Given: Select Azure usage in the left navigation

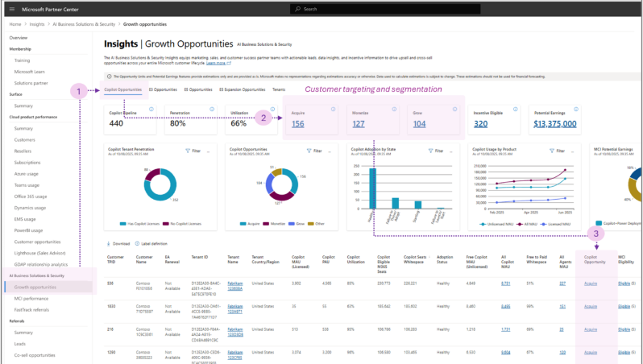Looking at the screenshot, I should coord(26,173).
